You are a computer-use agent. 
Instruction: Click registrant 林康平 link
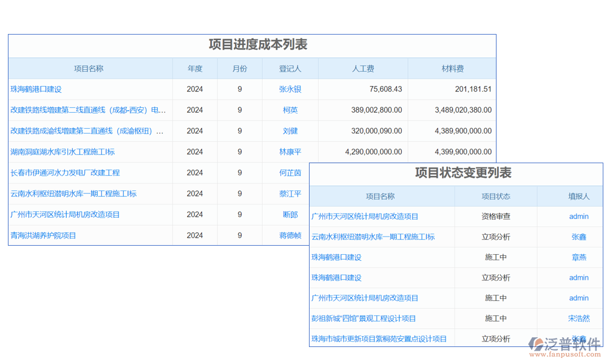click(290, 152)
